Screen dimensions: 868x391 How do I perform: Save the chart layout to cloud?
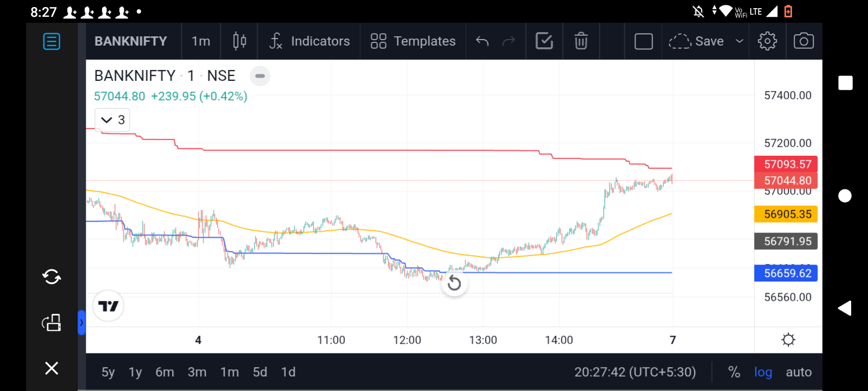696,41
